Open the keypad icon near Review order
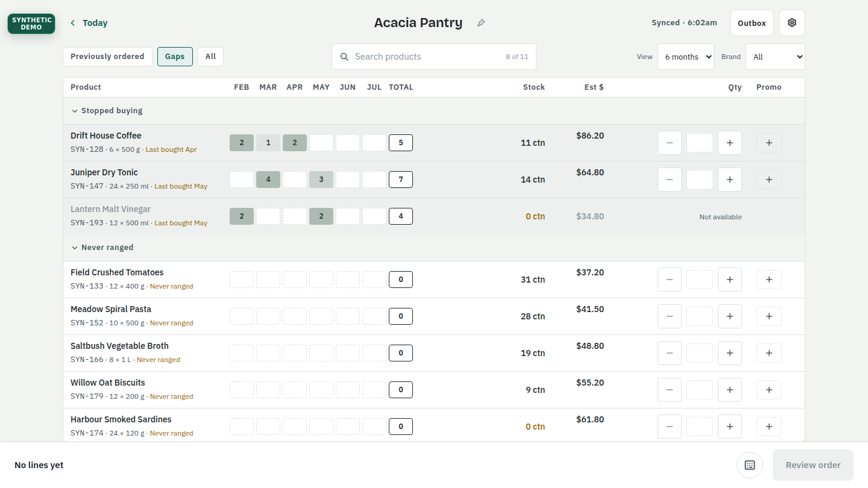This screenshot has width=868, height=488. click(750, 465)
